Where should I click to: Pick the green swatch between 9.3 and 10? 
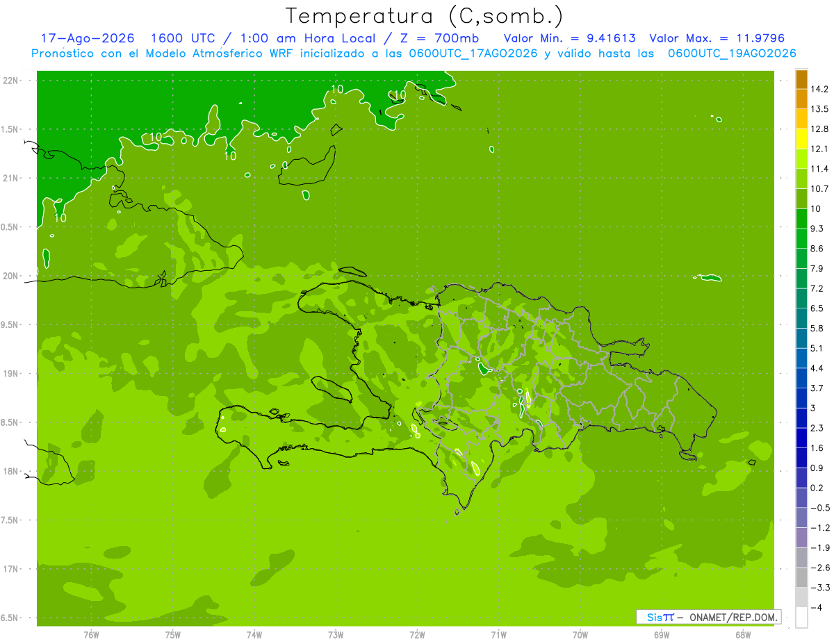coord(801,219)
